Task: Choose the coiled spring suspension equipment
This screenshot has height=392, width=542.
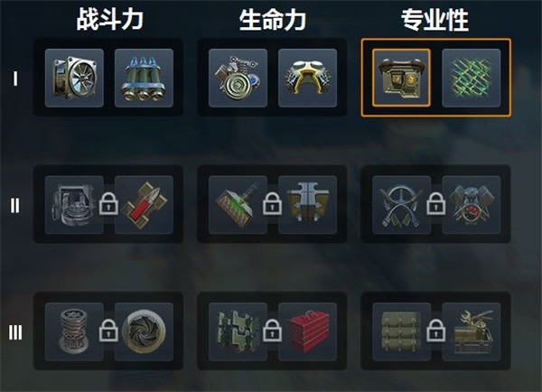Action: (x=74, y=332)
